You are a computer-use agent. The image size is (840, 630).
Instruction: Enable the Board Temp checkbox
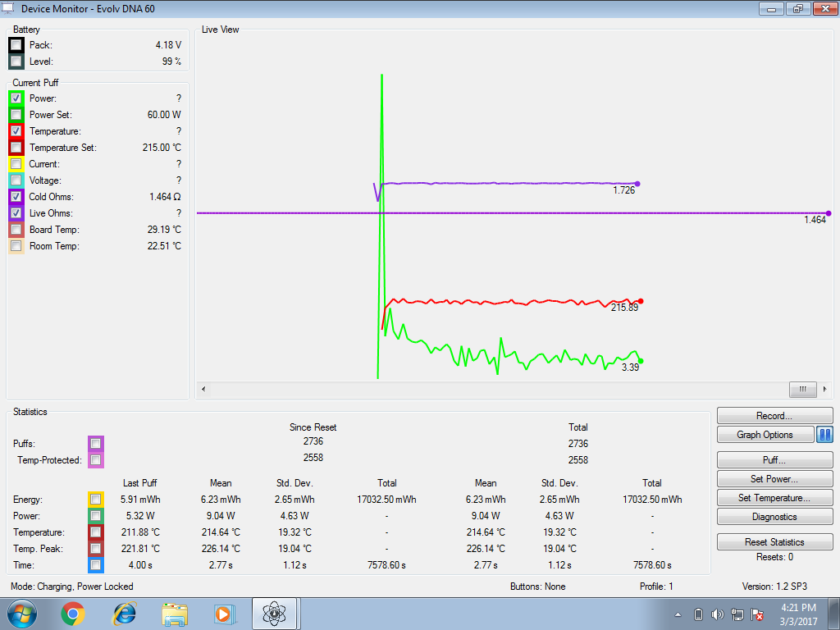(x=16, y=230)
